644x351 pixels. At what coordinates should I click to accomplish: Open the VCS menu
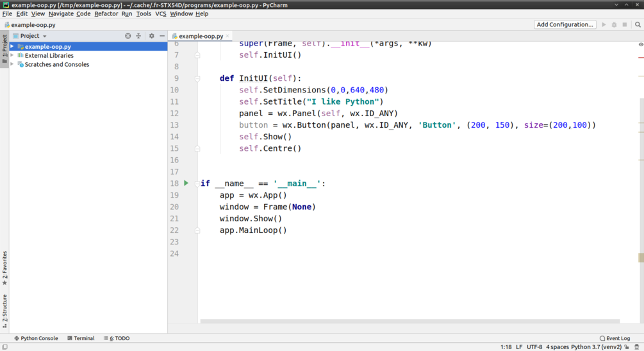(x=161, y=13)
